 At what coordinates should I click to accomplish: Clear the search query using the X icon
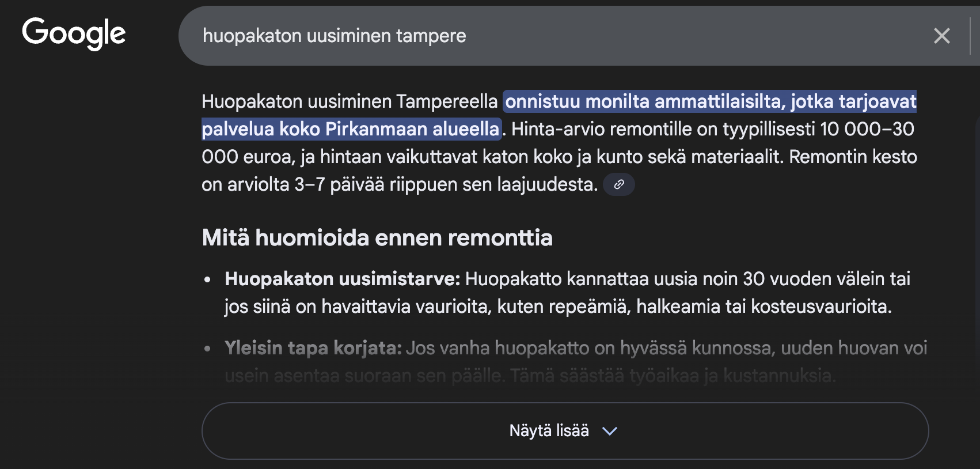click(x=942, y=36)
